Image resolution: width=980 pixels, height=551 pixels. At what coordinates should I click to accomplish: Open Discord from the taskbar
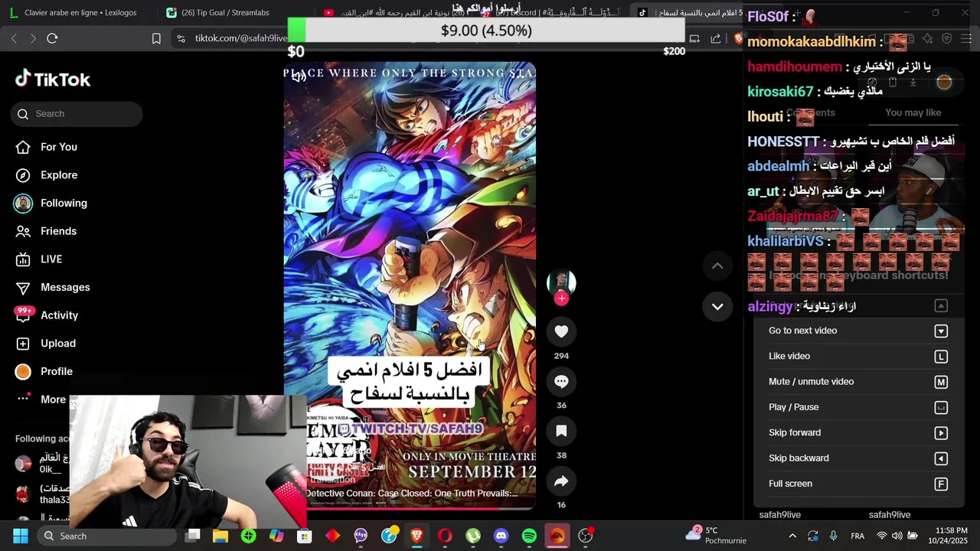coord(501,536)
